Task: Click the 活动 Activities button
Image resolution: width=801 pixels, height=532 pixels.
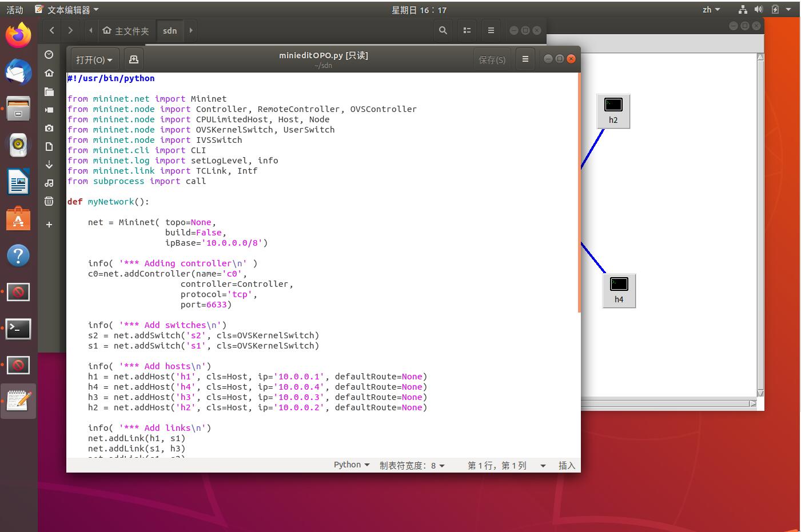Action: pyautogui.click(x=15, y=10)
